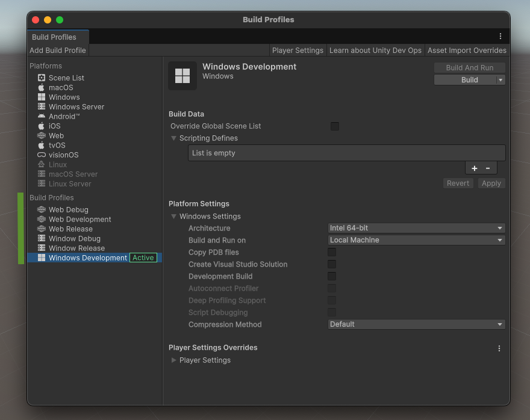The width and height of the screenshot is (530, 420).
Task: Click the Android platform icon
Action: [x=41, y=116]
